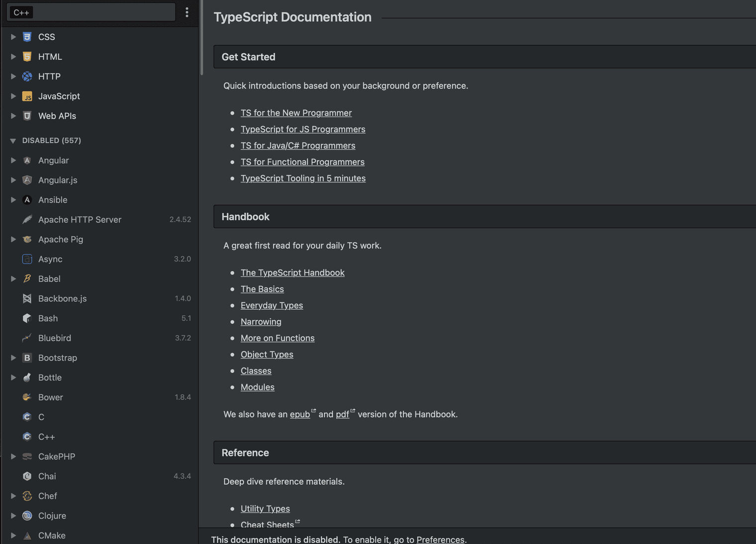Select the Bluebird 3.7.2 entry

[99, 338]
